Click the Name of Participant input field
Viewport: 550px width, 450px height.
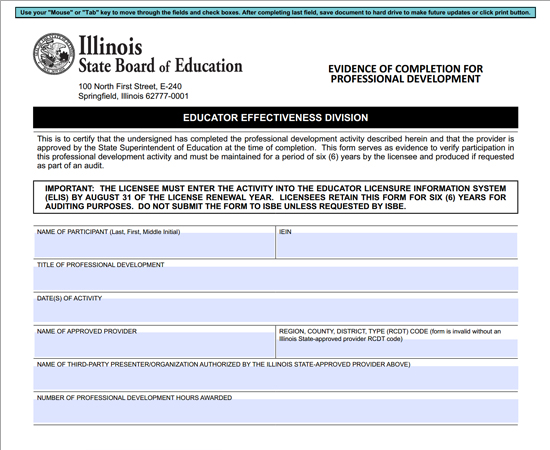(x=154, y=245)
